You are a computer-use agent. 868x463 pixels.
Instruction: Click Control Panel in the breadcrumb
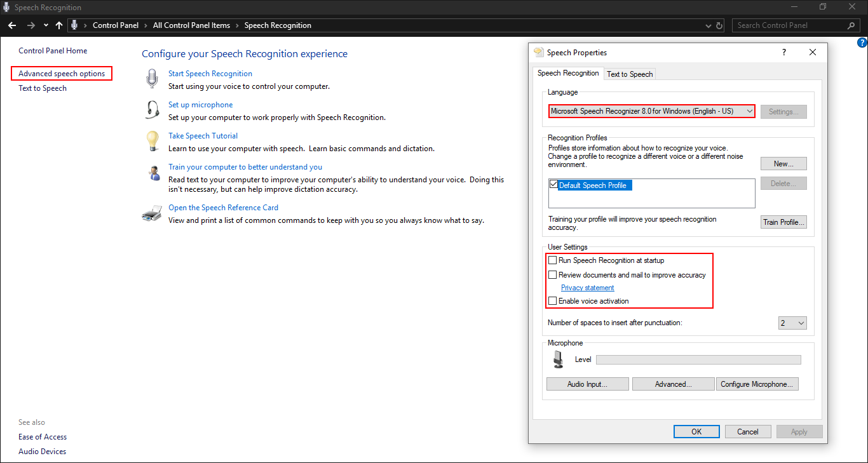[x=116, y=25]
